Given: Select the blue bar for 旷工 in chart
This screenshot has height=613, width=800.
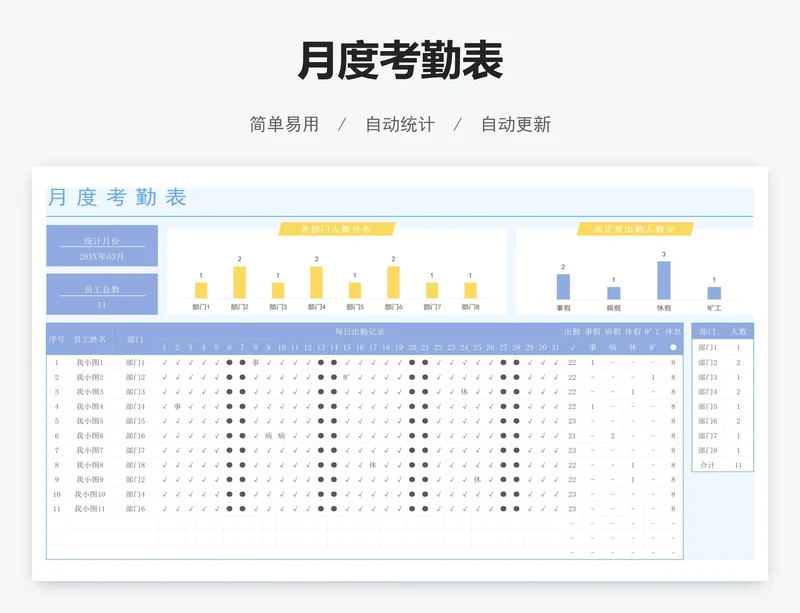Looking at the screenshot, I should [x=714, y=293].
